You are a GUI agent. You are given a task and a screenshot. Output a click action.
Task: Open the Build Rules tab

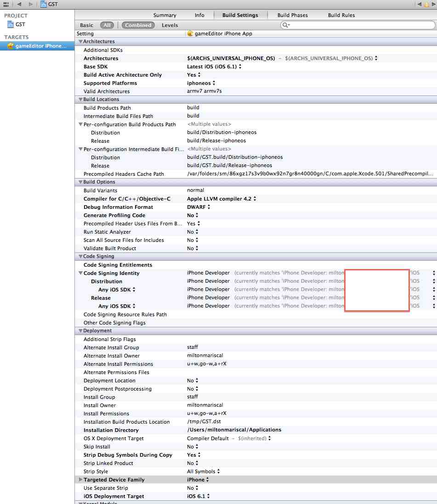(x=341, y=15)
